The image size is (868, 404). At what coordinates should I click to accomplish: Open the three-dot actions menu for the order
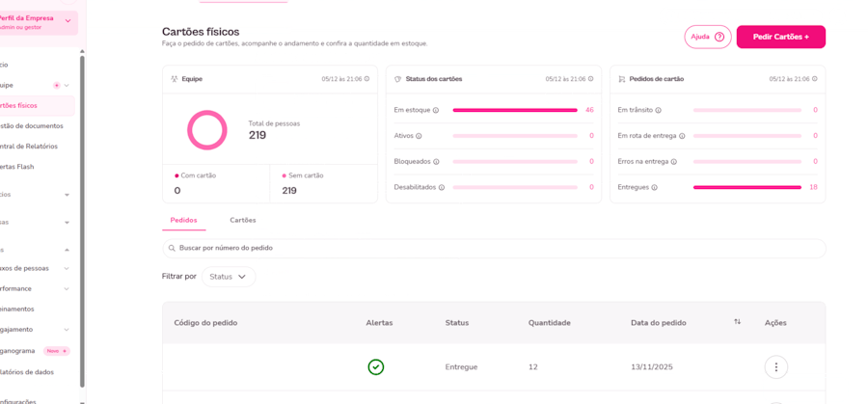click(775, 367)
